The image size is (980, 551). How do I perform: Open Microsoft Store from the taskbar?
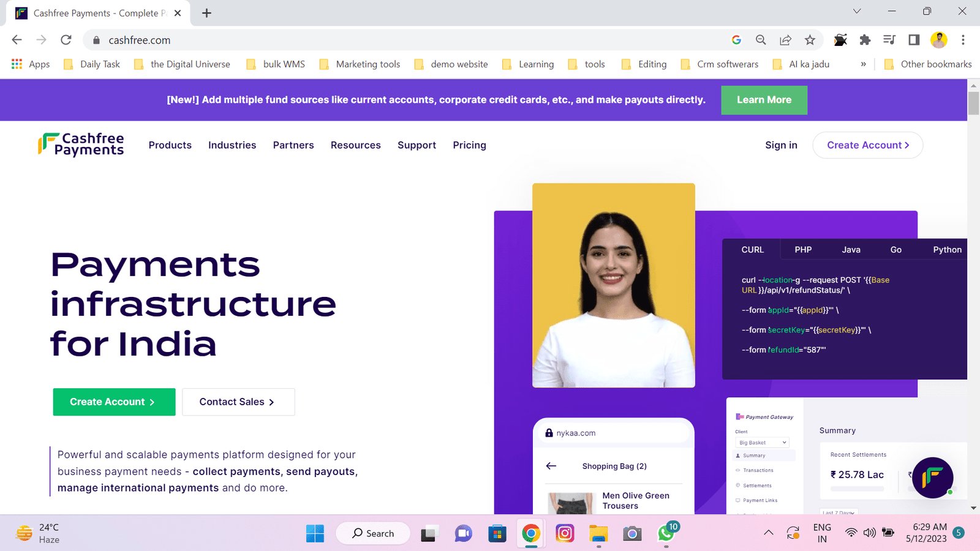tap(497, 533)
